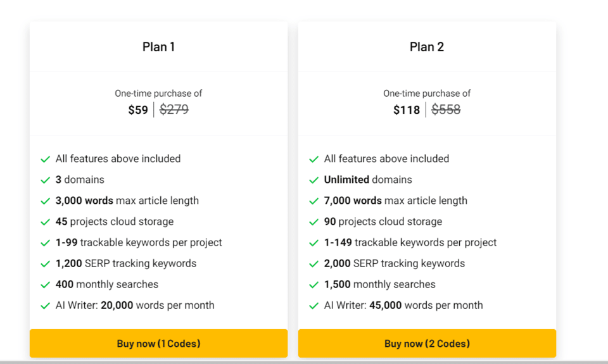
Task: Select the Plan 1 heading
Action: tap(158, 47)
